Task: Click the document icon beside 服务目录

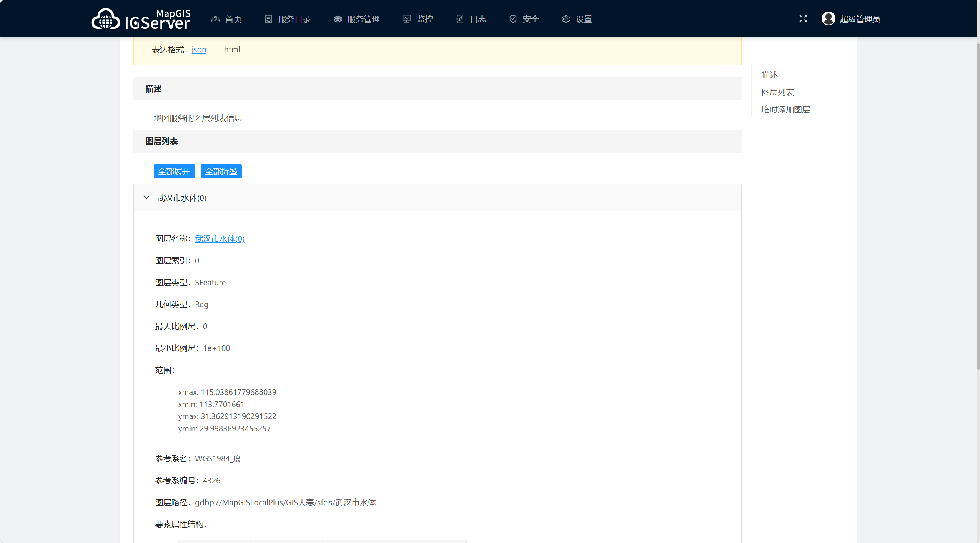Action: click(x=268, y=19)
